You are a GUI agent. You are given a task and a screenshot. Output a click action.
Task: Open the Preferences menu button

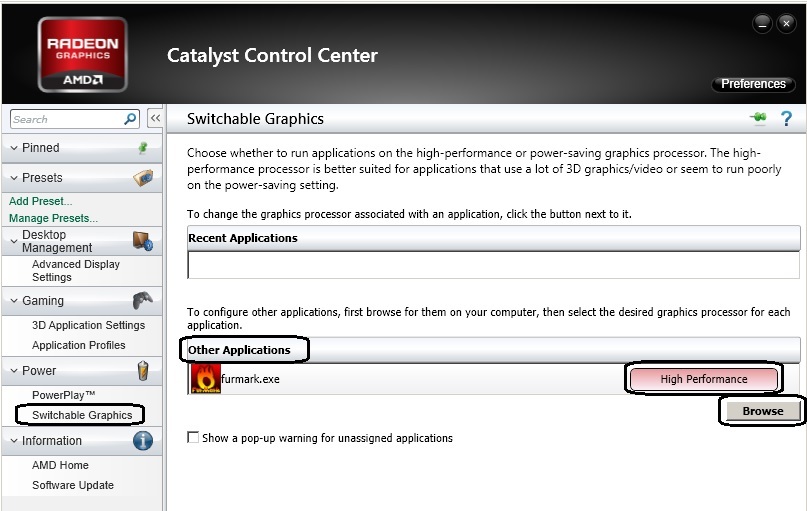(753, 84)
